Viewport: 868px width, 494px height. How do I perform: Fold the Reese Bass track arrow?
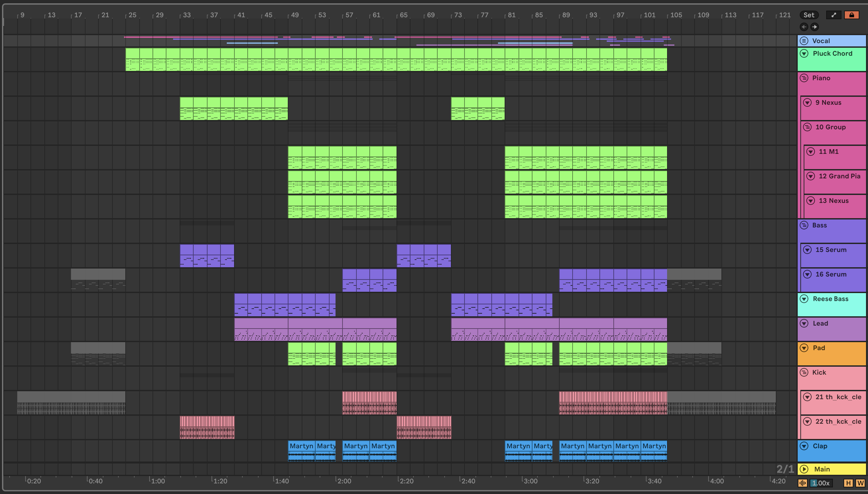coord(804,299)
